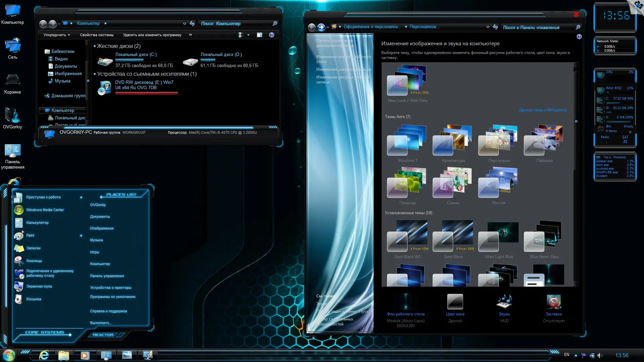The image size is (644, 362).
Task: Click the Sounds (Звуки) icon
Action: 504,302
